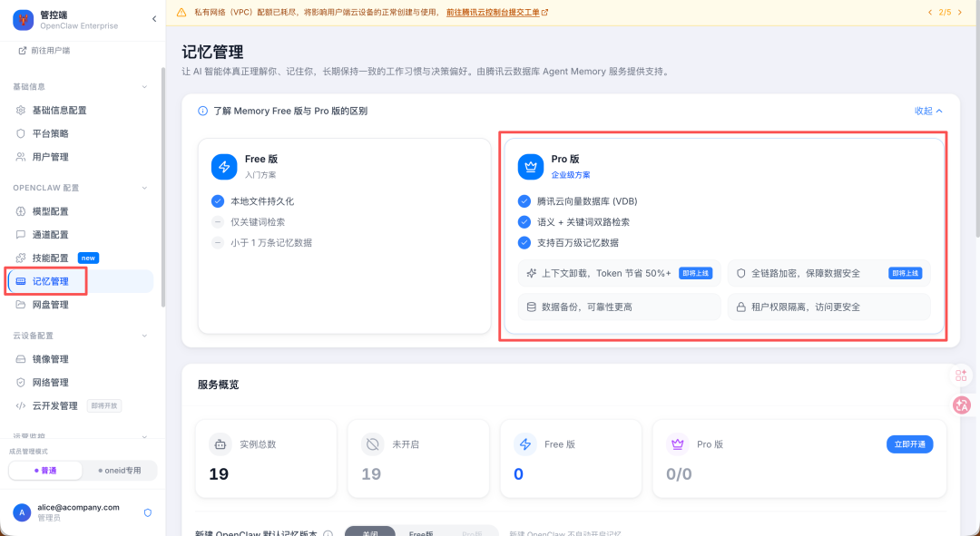
Task: Click the crown icon on overview Pro 版 card
Action: tap(678, 444)
